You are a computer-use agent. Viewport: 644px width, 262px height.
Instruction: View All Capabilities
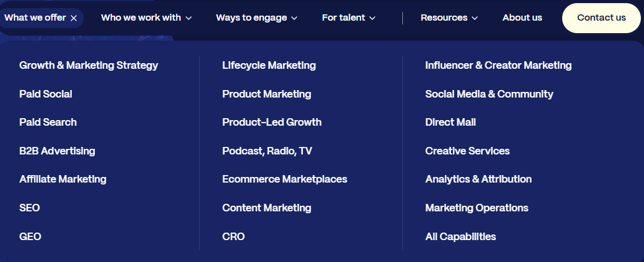click(460, 236)
